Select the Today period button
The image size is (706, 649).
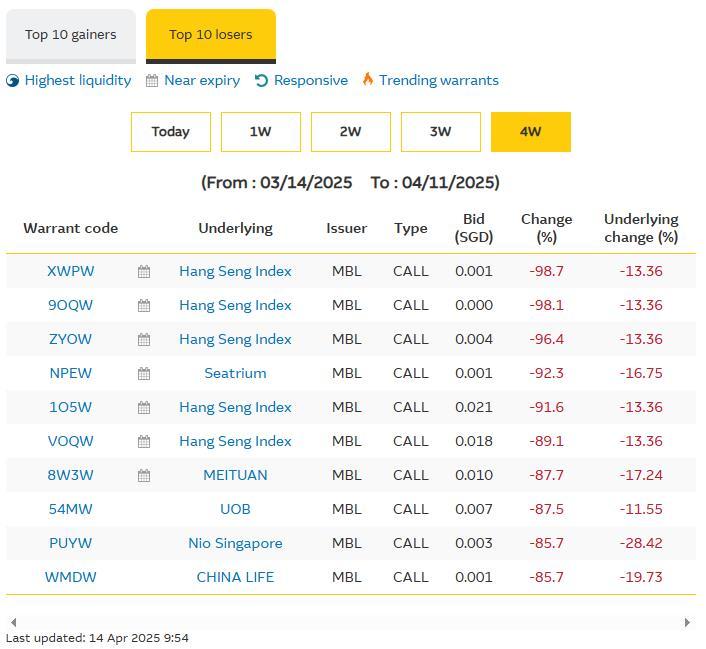click(x=171, y=132)
